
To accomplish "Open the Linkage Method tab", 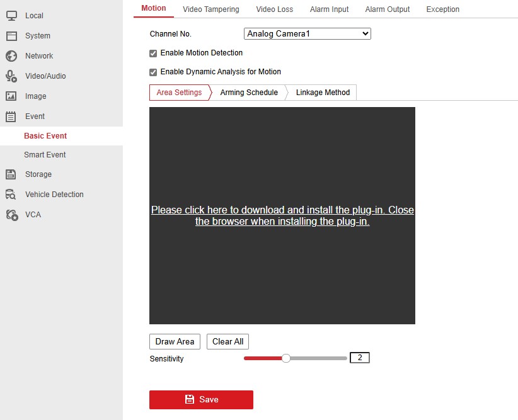I will 323,93.
